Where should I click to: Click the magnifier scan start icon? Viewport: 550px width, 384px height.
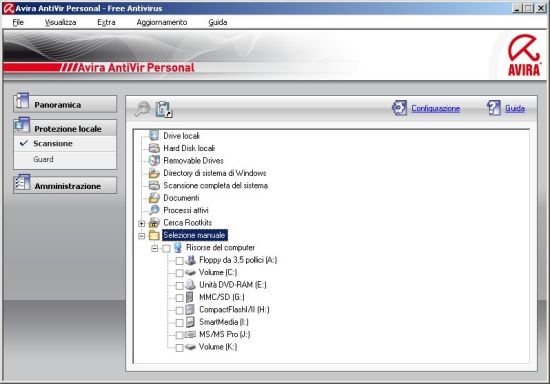(143, 109)
